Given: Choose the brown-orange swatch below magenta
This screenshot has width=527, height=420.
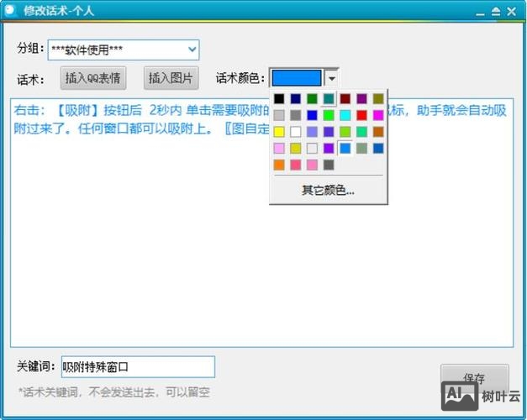Looking at the screenshot, I should [378, 132].
